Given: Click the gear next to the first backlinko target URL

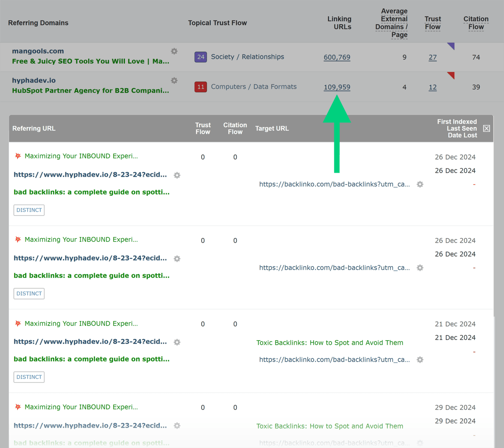Looking at the screenshot, I should point(420,184).
